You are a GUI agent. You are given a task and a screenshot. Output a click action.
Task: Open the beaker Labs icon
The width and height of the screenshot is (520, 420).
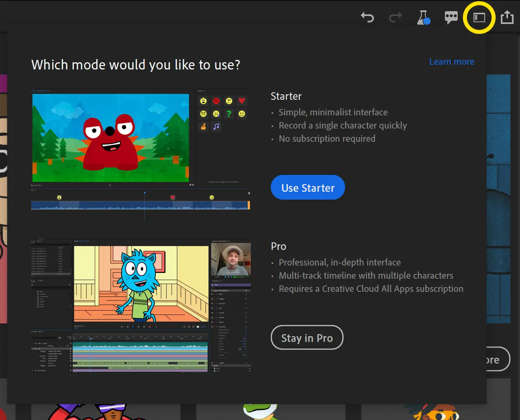pyautogui.click(x=423, y=18)
